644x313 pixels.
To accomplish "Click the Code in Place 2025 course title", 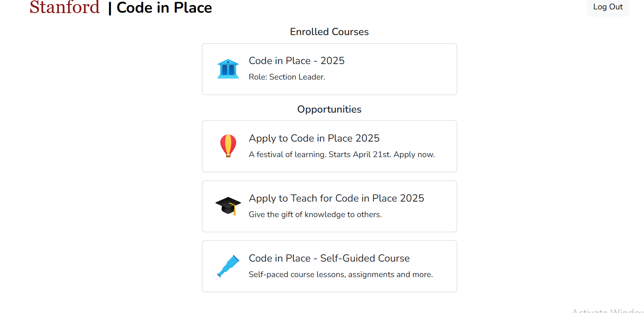I will click(296, 60).
